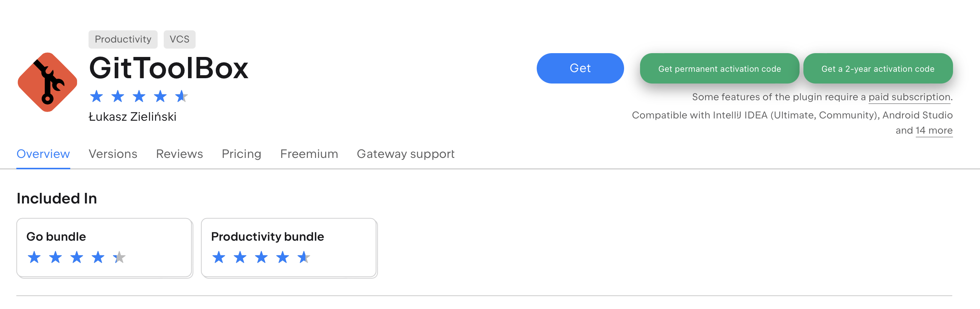This screenshot has height=309, width=980.
Task: Click the Productivity category tag
Action: (x=123, y=39)
